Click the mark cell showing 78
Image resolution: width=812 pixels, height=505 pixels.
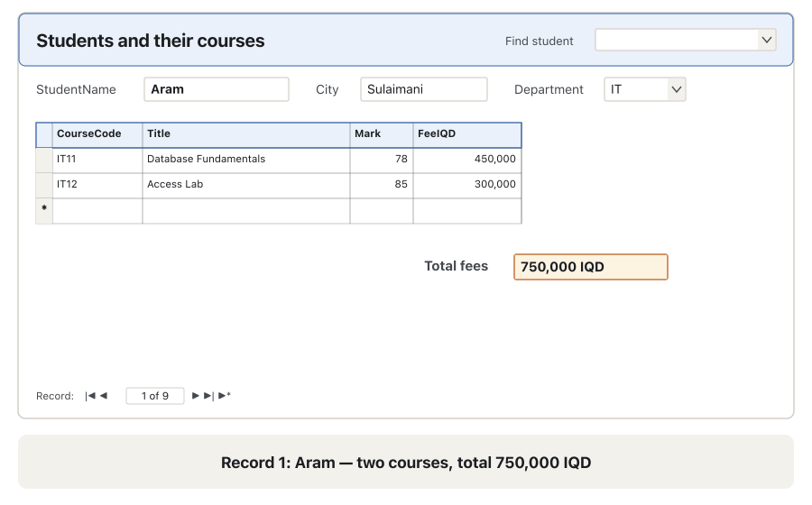click(x=382, y=161)
